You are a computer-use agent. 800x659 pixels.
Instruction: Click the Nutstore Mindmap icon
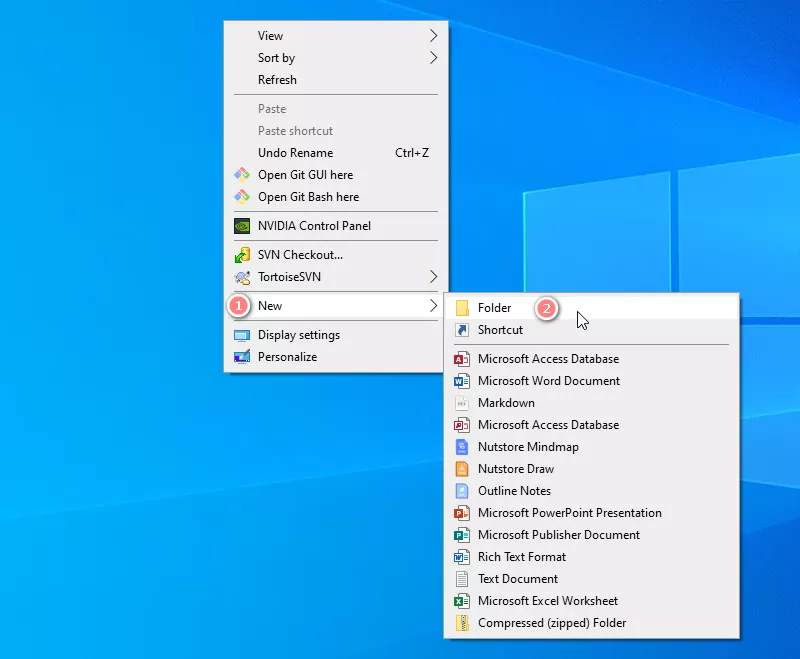(462, 447)
